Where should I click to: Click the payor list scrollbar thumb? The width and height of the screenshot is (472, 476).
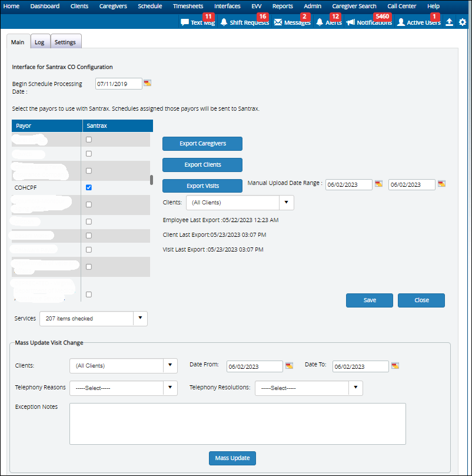point(151,180)
